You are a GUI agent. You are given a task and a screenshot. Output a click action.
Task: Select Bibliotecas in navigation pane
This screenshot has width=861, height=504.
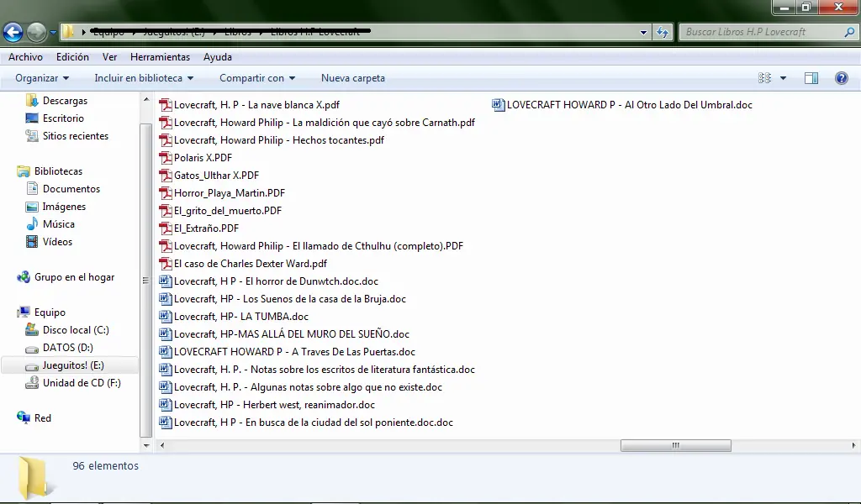coord(58,171)
